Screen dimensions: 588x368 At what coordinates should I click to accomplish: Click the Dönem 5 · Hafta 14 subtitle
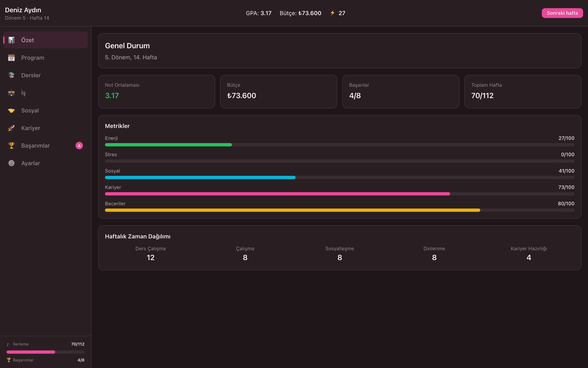point(27,18)
